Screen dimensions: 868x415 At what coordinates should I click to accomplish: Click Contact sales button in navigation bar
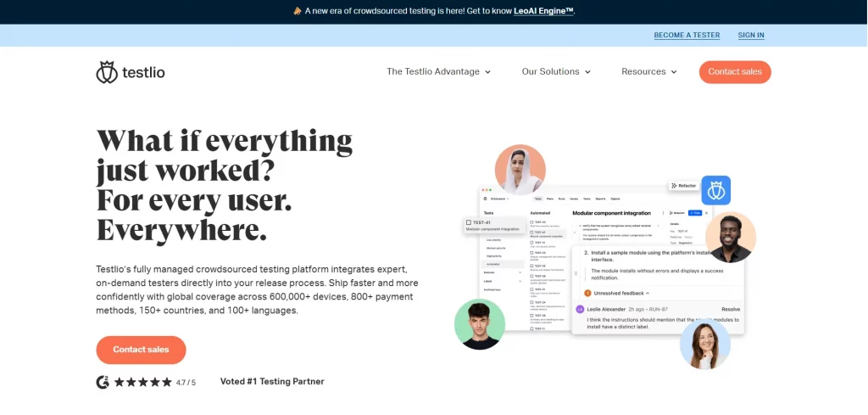click(x=735, y=72)
